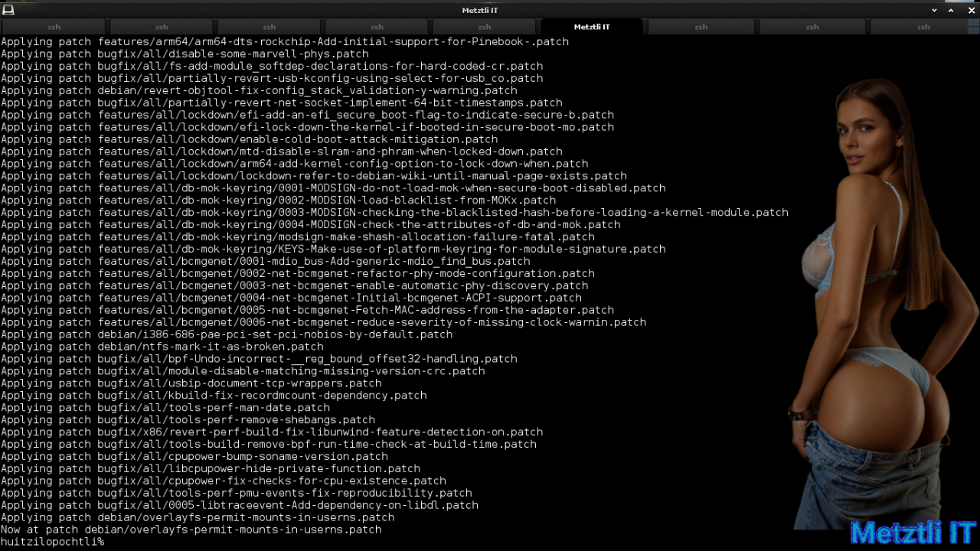Viewport: 980px width, 551px height.
Task: Click the partially-revert-net-socket 64-bit-timestamps line
Action: pyautogui.click(x=282, y=103)
